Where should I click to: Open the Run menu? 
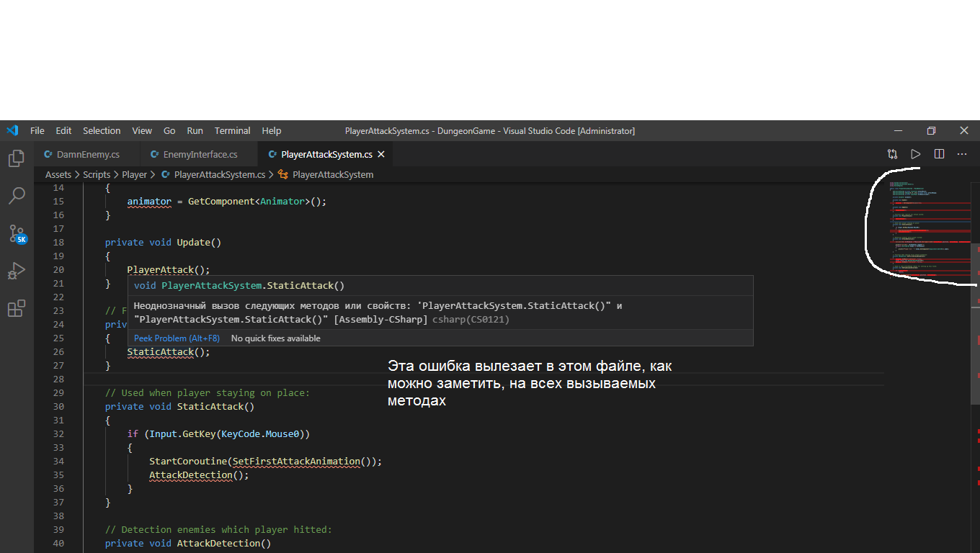tap(195, 131)
